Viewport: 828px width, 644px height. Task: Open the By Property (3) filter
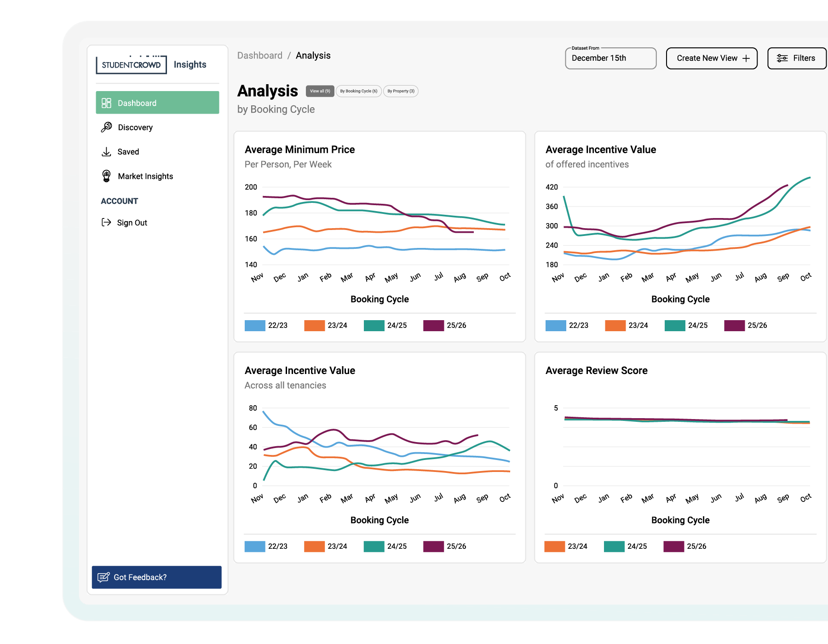tap(400, 91)
